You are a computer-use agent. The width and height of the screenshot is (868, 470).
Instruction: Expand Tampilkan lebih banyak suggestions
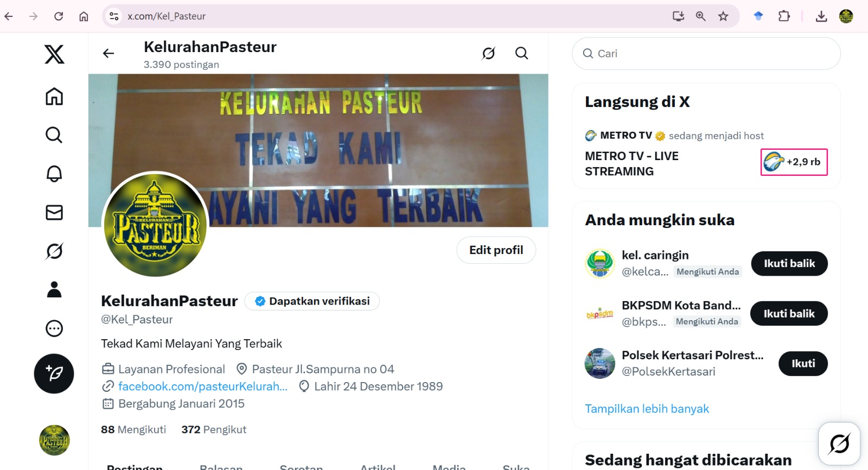tap(647, 409)
